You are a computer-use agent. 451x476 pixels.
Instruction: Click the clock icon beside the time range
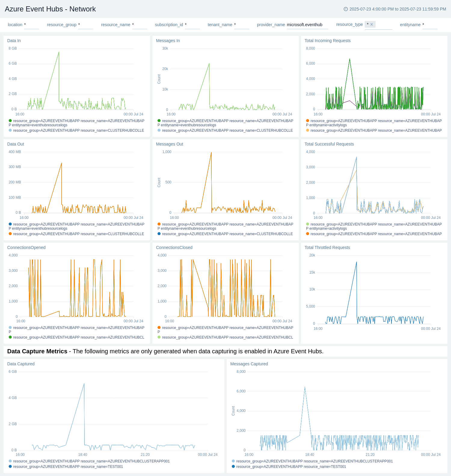click(x=346, y=9)
